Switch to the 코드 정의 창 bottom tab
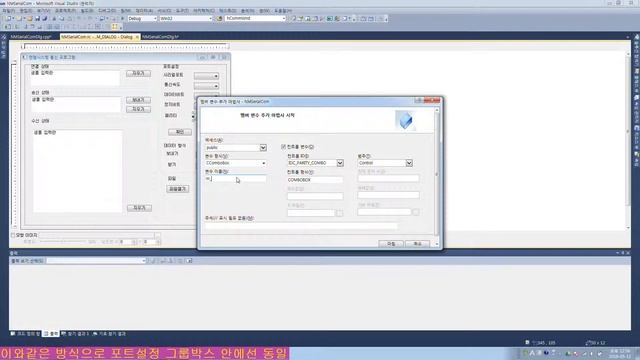 click(x=25, y=334)
